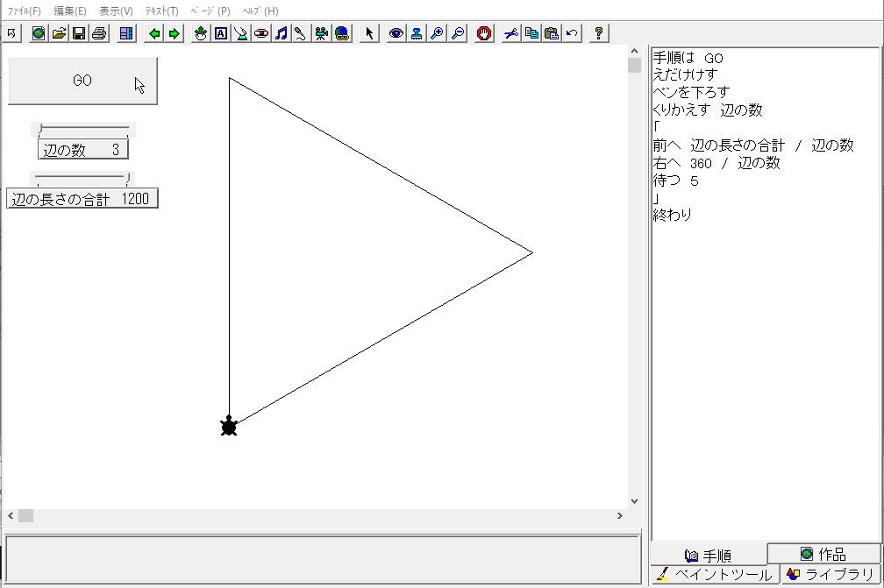Open the ファイル(F) menu
Image resolution: width=884 pixels, height=588 pixels.
point(24,11)
